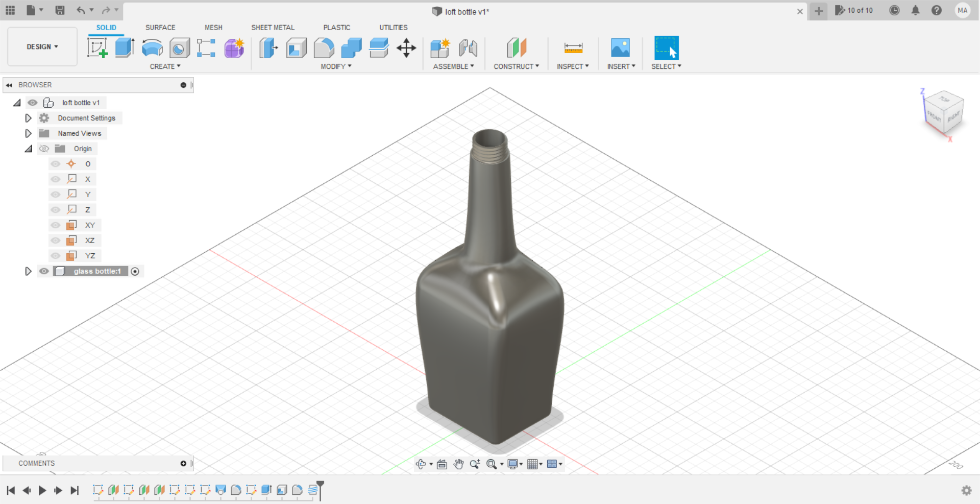This screenshot has width=980, height=504.
Task: Launch the purple Create Form tool
Action: [x=234, y=48]
